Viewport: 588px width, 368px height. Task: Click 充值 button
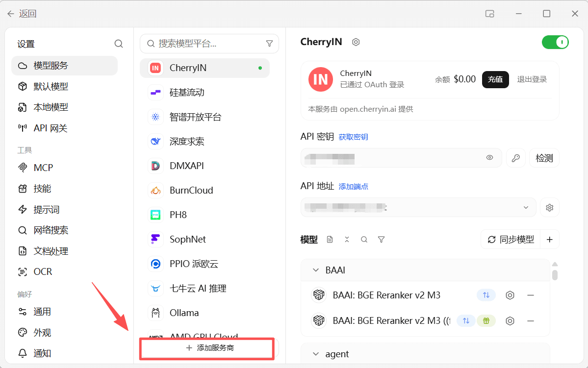click(x=495, y=79)
